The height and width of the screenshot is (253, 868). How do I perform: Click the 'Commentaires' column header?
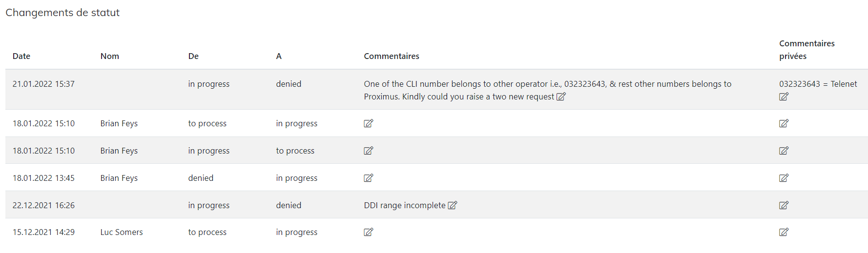(x=392, y=56)
